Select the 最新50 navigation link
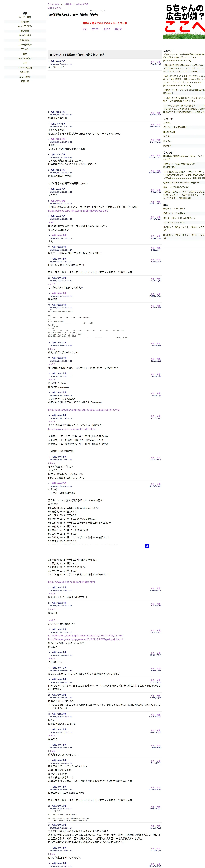The width and height of the screenshot is (205, 868). 118,29
